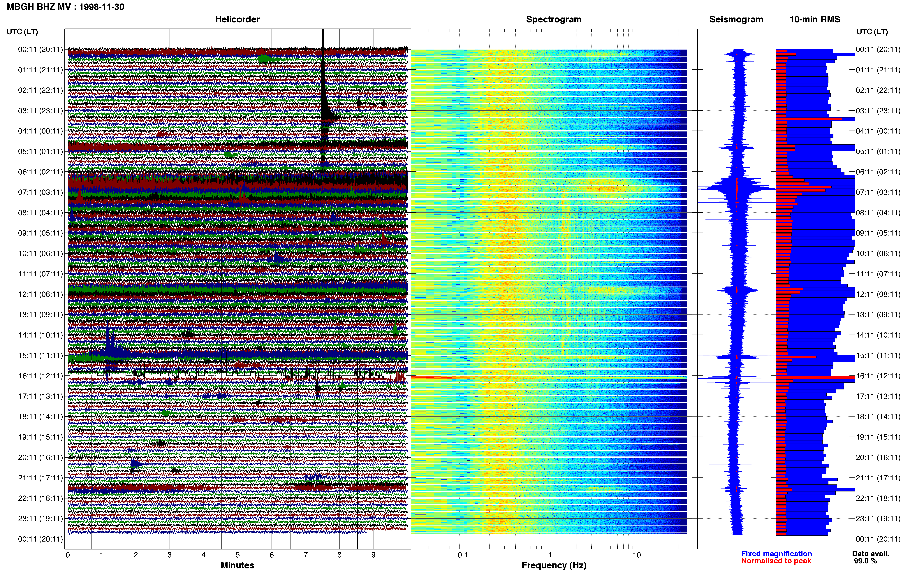Click left time label '05:11 (01:11)'
The width and height of the screenshot is (924, 578).
point(41,151)
